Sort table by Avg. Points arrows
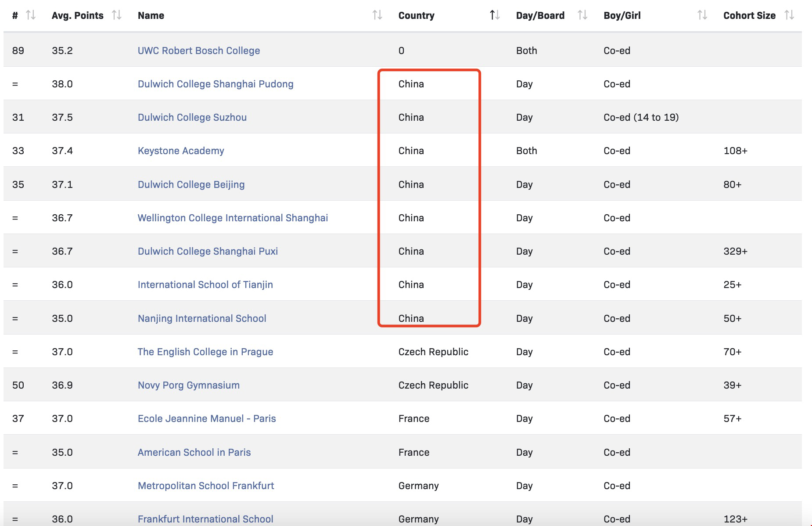This screenshot has height=526, width=812. point(117,15)
